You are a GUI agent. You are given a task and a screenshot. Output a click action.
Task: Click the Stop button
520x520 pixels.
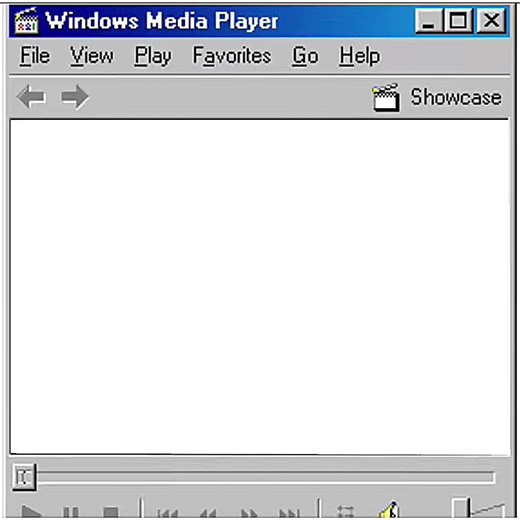(111, 513)
